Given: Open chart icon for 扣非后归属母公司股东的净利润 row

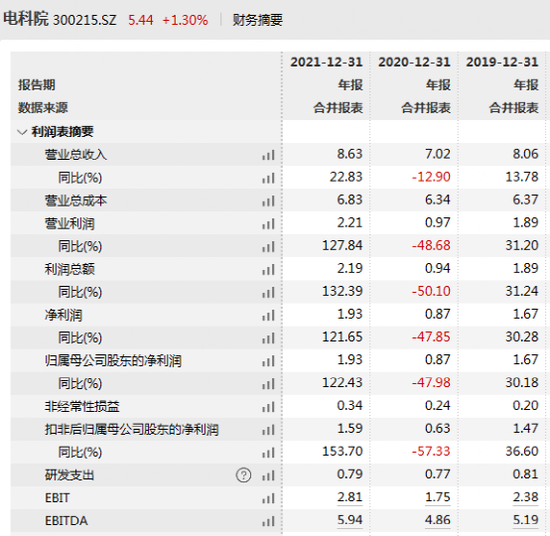Looking at the screenshot, I should point(268,429).
